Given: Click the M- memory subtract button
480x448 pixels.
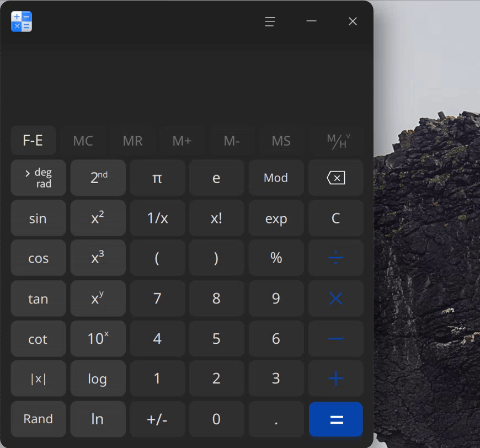Looking at the screenshot, I should click(232, 141).
